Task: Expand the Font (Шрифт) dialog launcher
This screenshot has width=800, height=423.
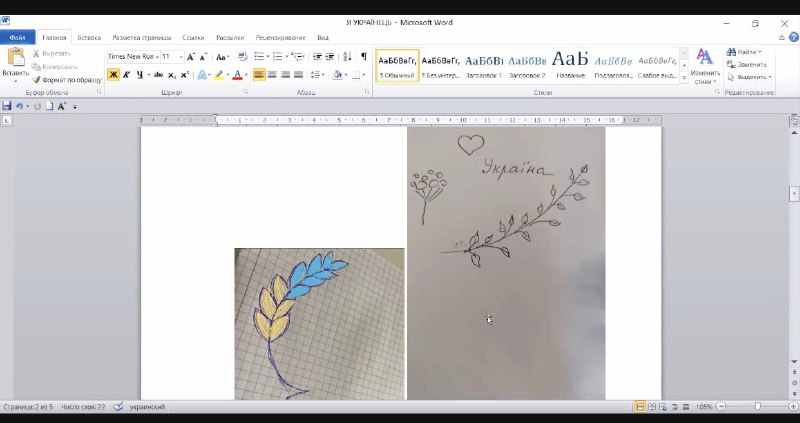Action: pos(245,92)
